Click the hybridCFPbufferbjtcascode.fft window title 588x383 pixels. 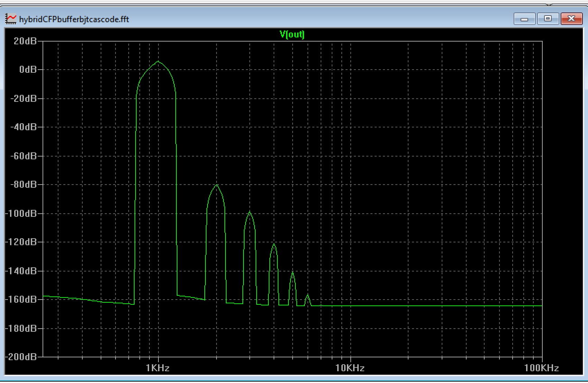click(74, 19)
